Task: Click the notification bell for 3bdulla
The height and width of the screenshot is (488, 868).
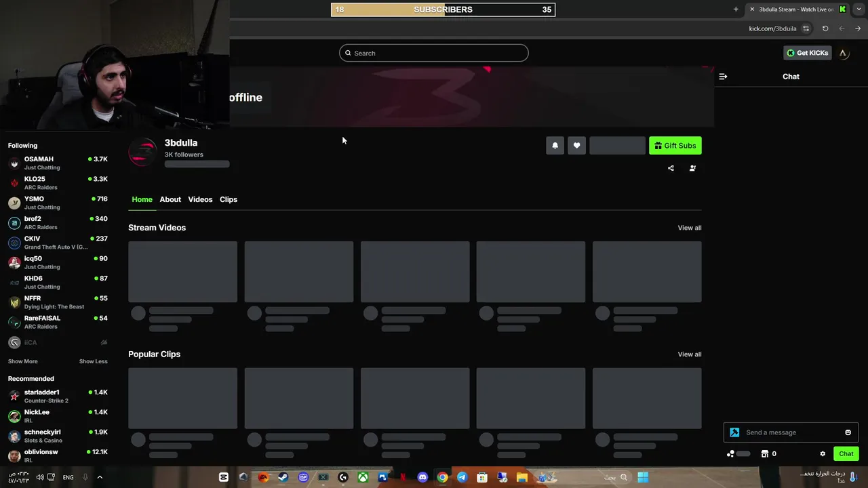Action: coord(555,146)
